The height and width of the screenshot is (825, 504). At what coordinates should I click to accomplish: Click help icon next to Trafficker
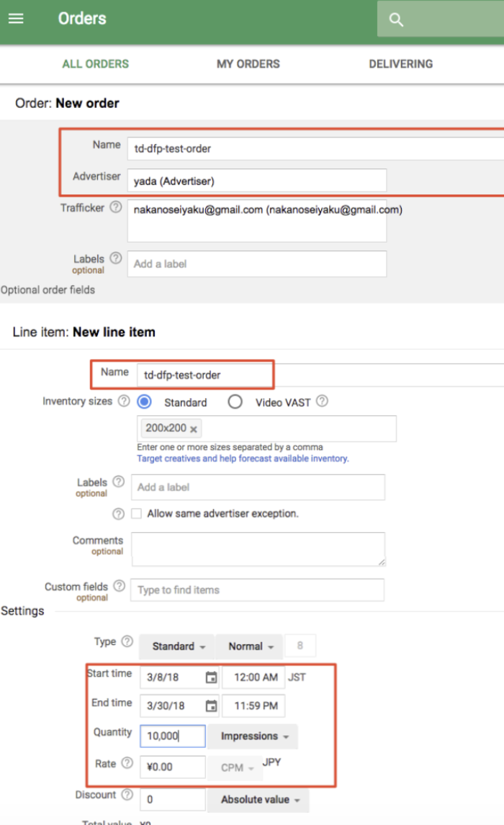coord(116,208)
